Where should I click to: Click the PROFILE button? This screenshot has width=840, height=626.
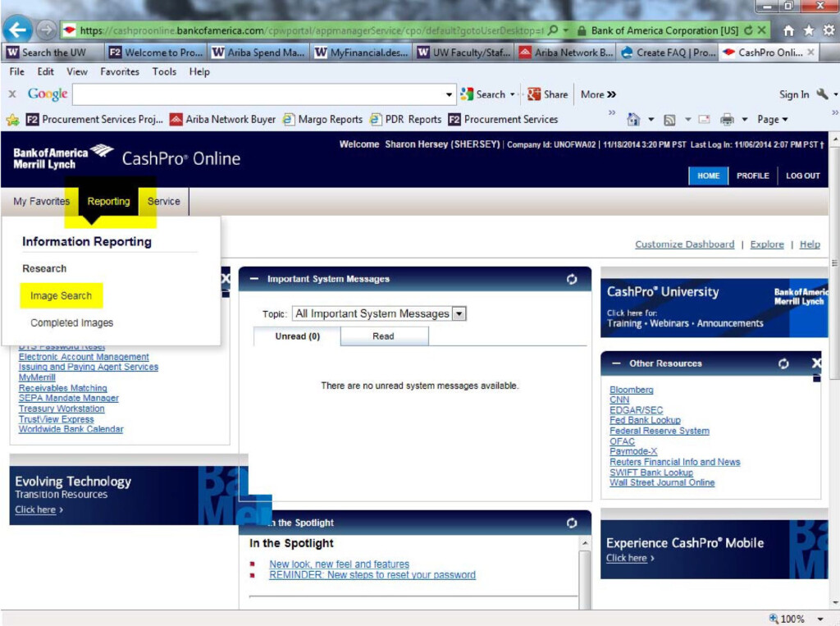coord(753,176)
